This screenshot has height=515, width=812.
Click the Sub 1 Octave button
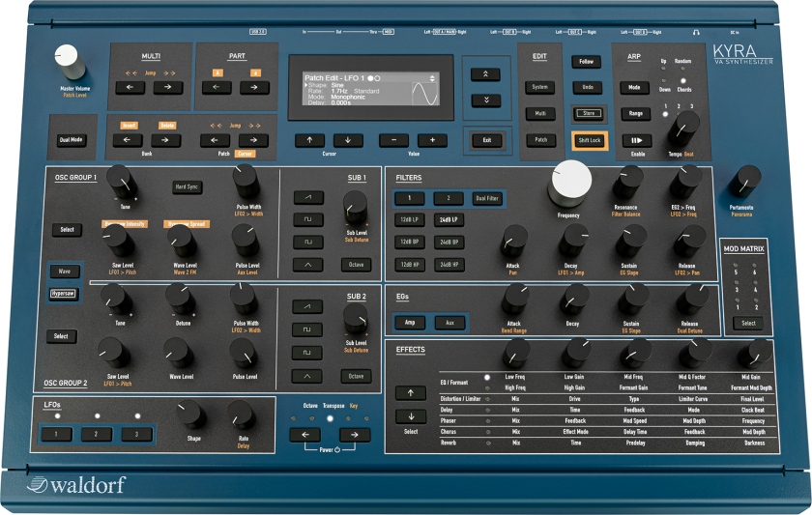[x=357, y=265]
